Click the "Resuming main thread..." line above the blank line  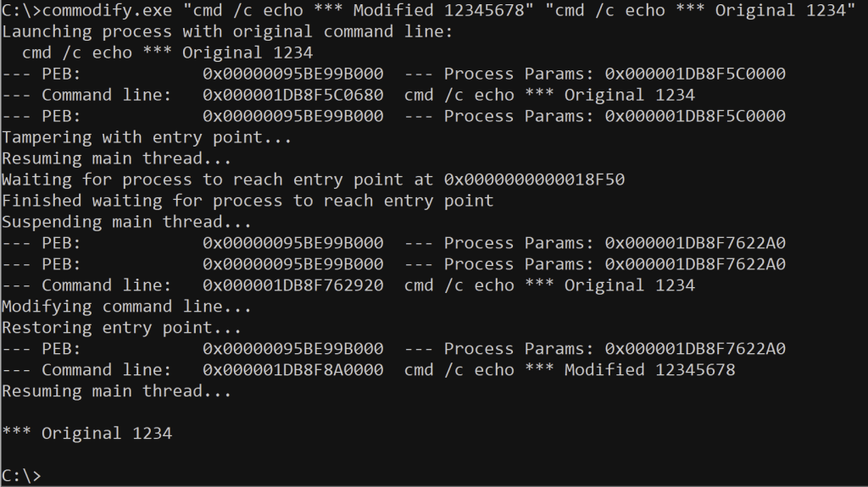pyautogui.click(x=116, y=391)
